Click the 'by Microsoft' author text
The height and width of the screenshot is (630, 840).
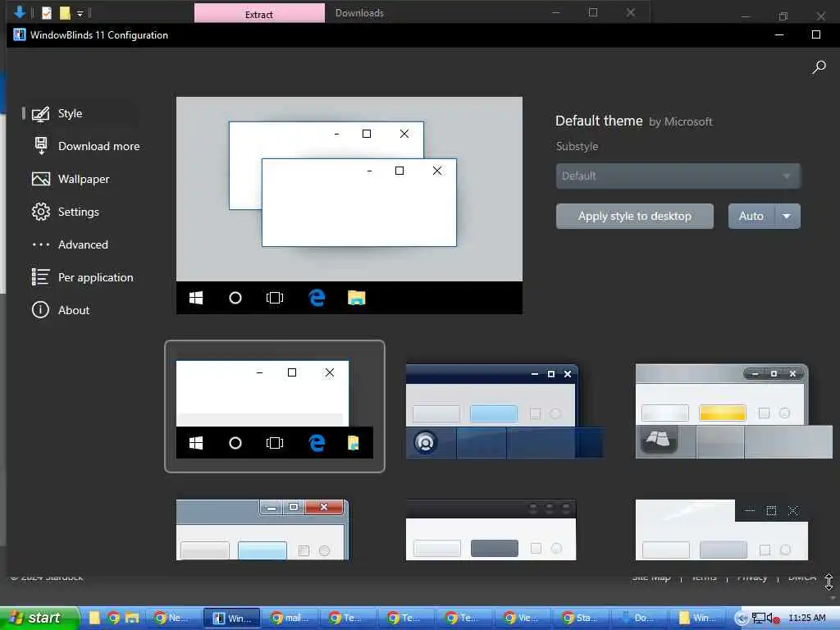(680, 121)
